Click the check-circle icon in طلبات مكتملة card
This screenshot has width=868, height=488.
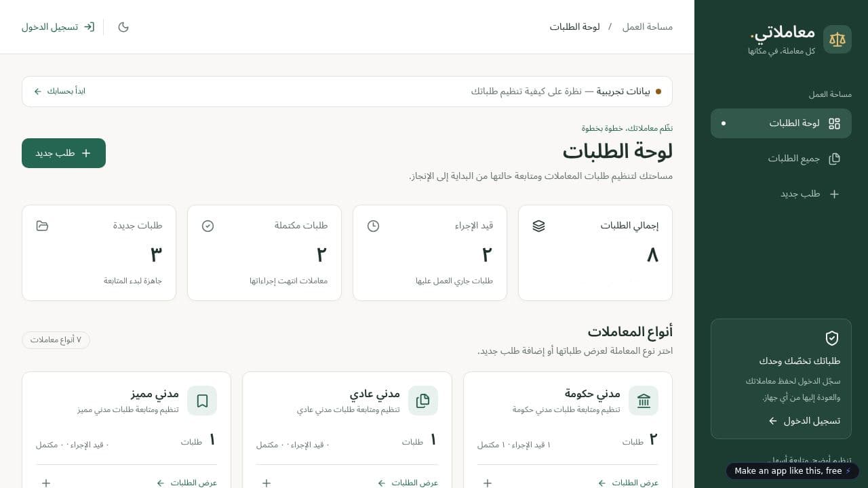coord(208,226)
